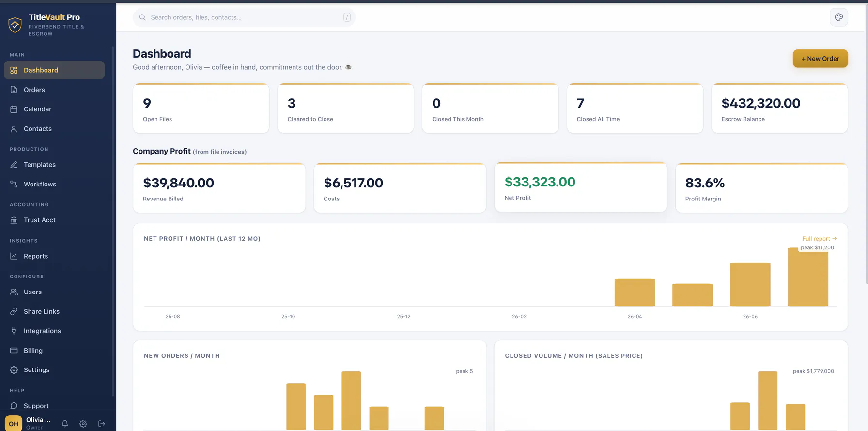The image size is (868, 431).
Task: Open the Open Files stat card
Action: [201, 108]
